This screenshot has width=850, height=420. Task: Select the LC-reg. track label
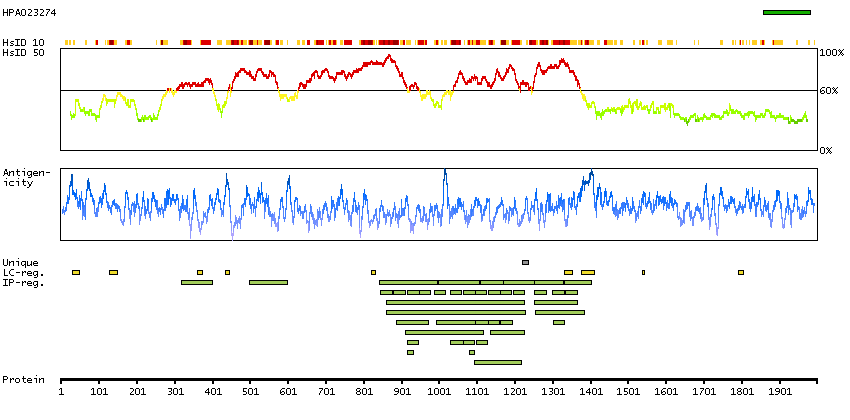(21, 272)
